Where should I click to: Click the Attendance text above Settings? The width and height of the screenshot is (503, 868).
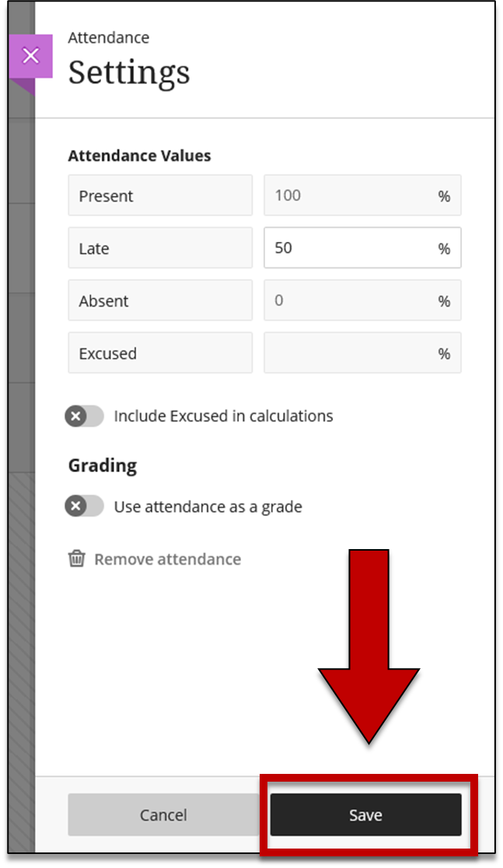109,37
